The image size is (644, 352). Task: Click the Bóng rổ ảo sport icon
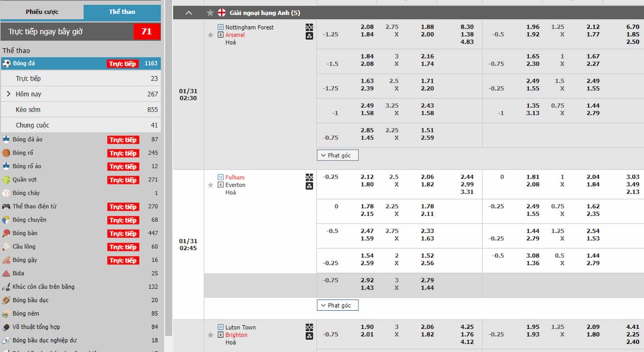coord(6,166)
